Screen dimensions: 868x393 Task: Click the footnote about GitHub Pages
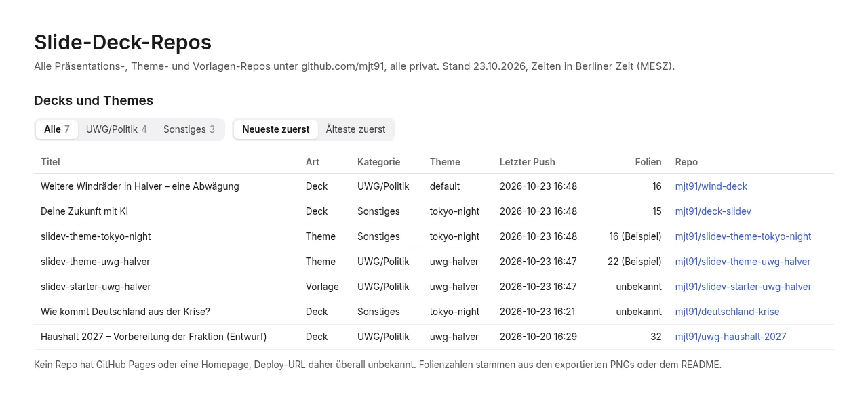(x=378, y=365)
